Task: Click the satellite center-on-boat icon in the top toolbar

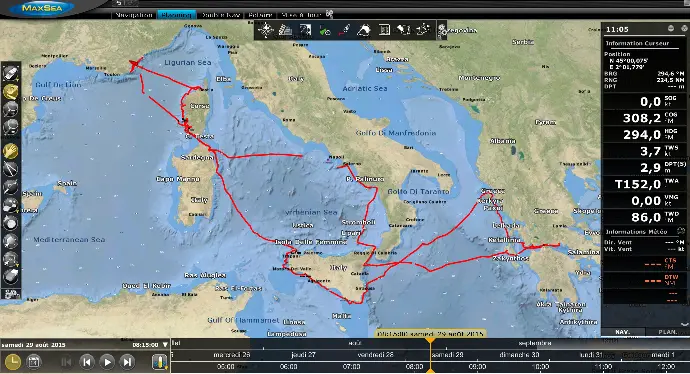Action: [265, 30]
